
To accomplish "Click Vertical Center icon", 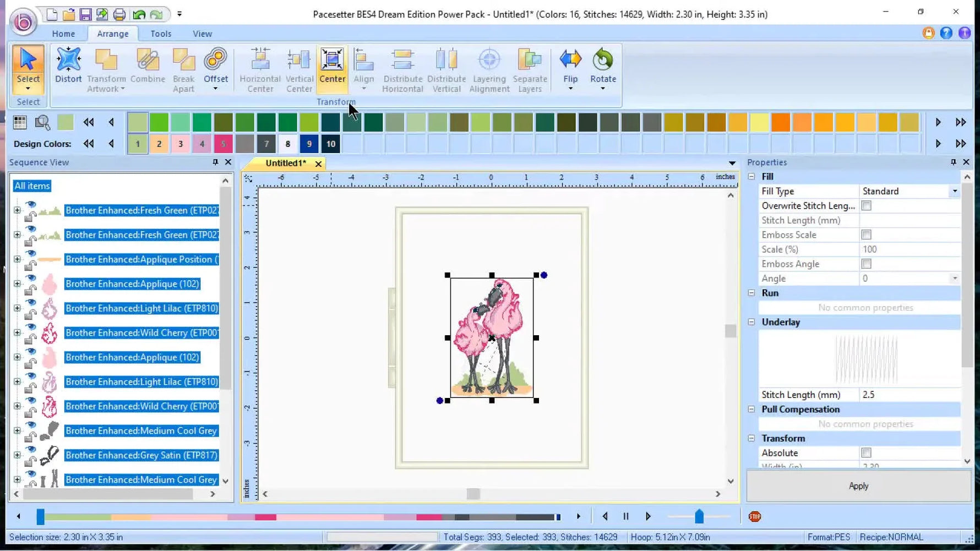I will point(299,70).
